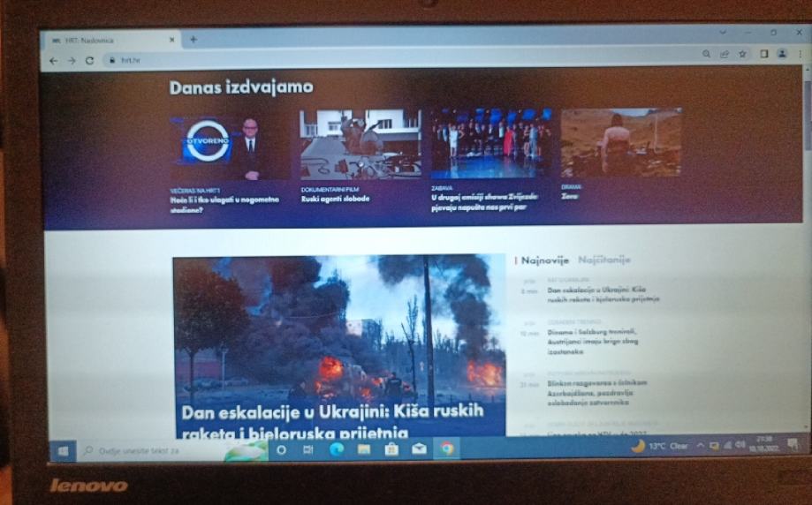Open a new browser tab
This screenshot has height=505, width=812.
[x=194, y=40]
